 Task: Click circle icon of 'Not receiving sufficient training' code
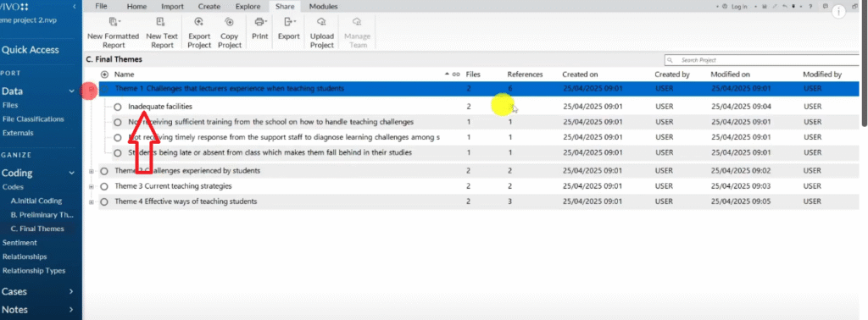pyautogui.click(x=117, y=122)
